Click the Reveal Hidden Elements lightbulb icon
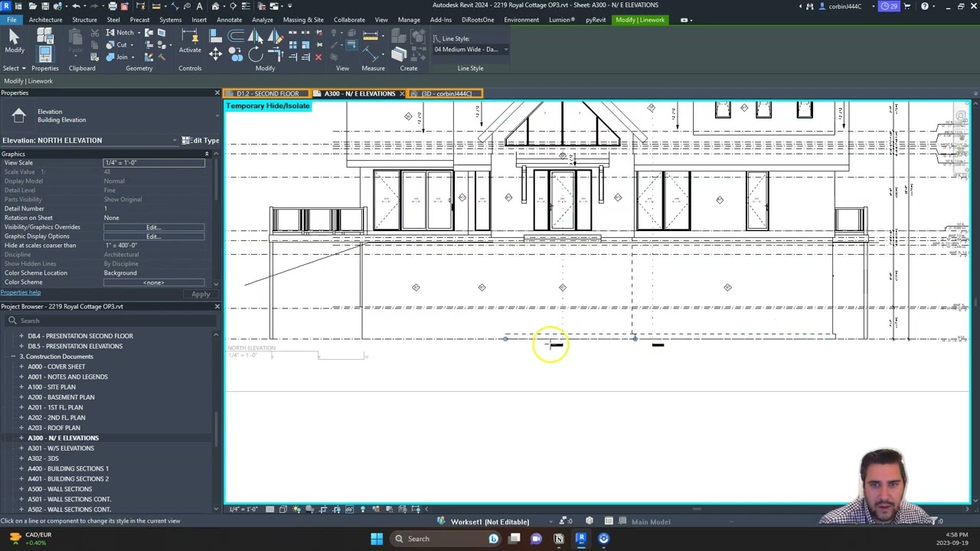Screen dimensions: 980x551 coord(363,509)
